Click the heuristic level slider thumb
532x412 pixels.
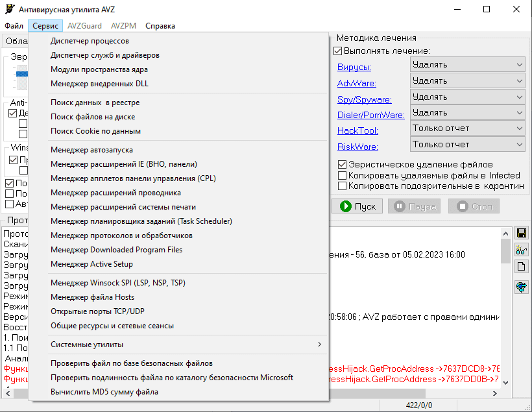click(22, 74)
